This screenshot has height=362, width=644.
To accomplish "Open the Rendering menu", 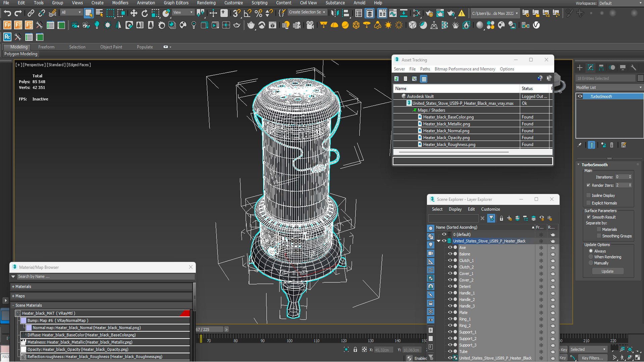I will [206, 3].
